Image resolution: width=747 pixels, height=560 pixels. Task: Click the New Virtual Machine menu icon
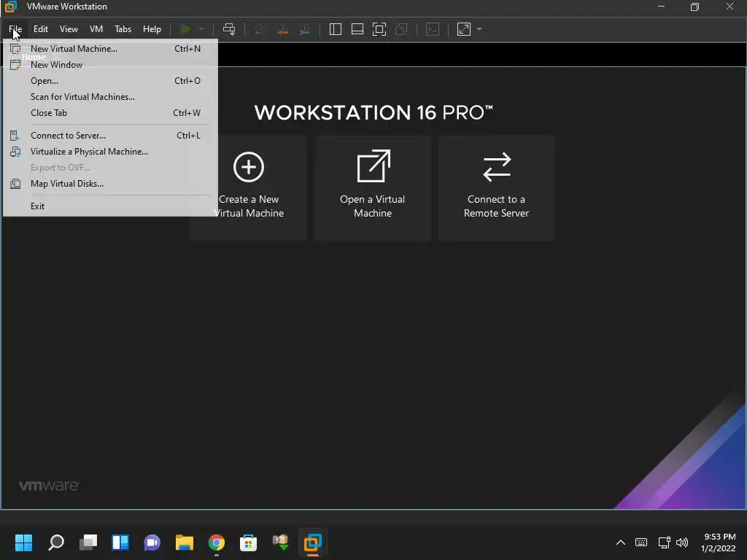point(15,49)
